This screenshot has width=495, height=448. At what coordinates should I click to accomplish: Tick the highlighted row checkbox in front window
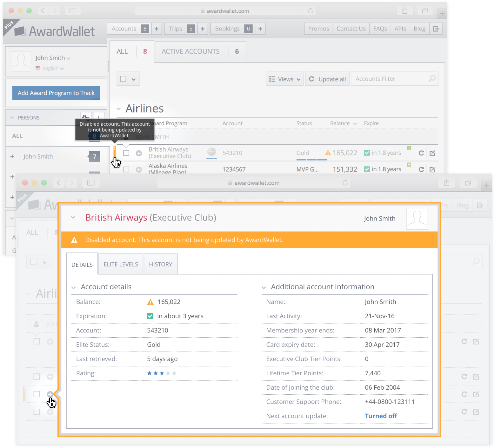click(37, 394)
